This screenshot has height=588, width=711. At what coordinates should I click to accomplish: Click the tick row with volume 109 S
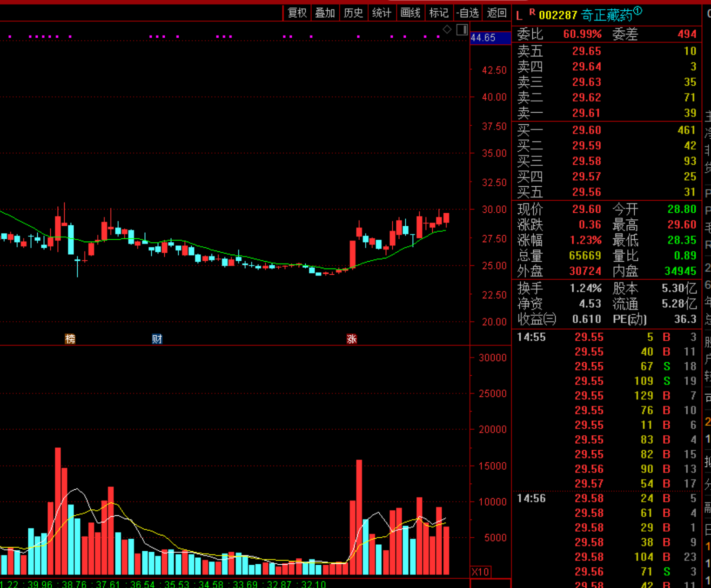pos(607,381)
